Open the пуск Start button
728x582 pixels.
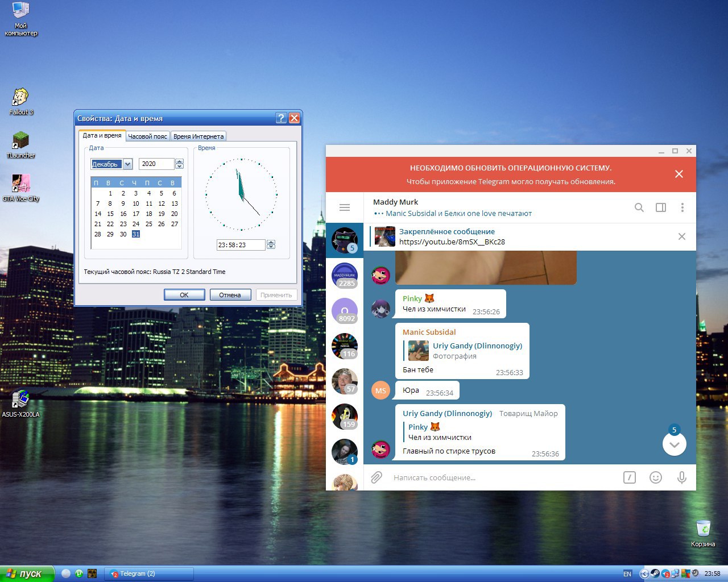click(x=27, y=573)
